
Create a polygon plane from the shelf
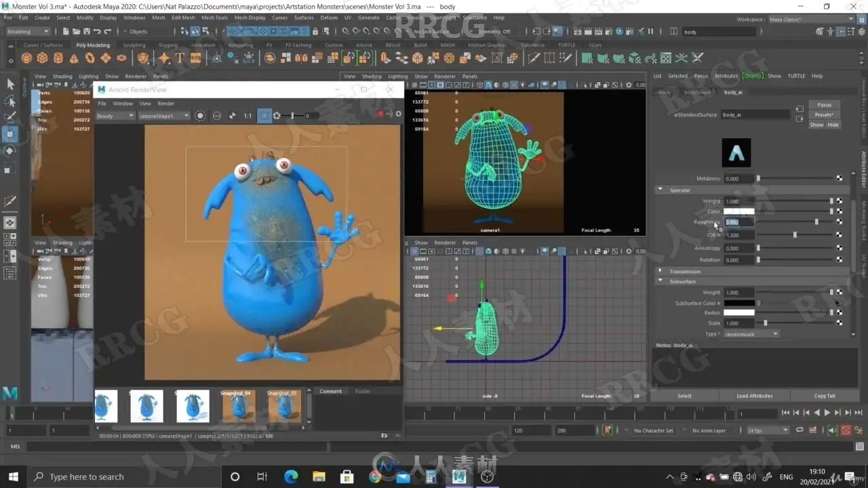pos(106,58)
